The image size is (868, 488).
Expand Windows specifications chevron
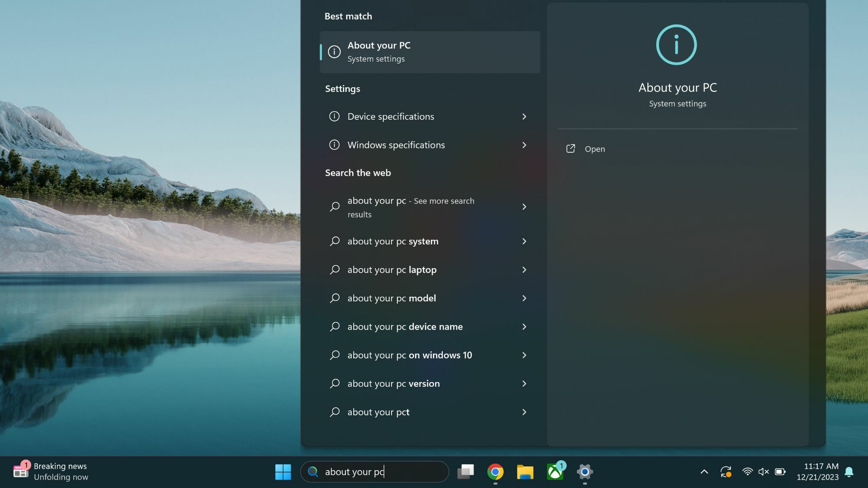(524, 145)
